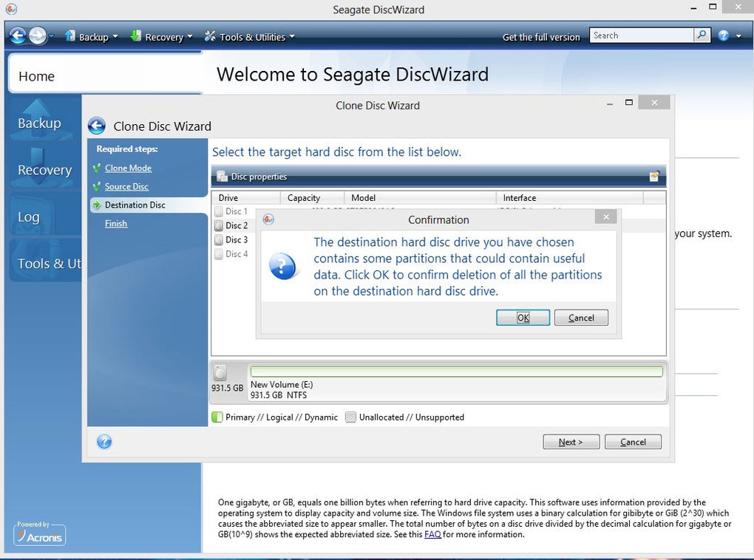This screenshot has width=754, height=560.
Task: Check the Disc 4 checkbox
Action: (x=218, y=253)
